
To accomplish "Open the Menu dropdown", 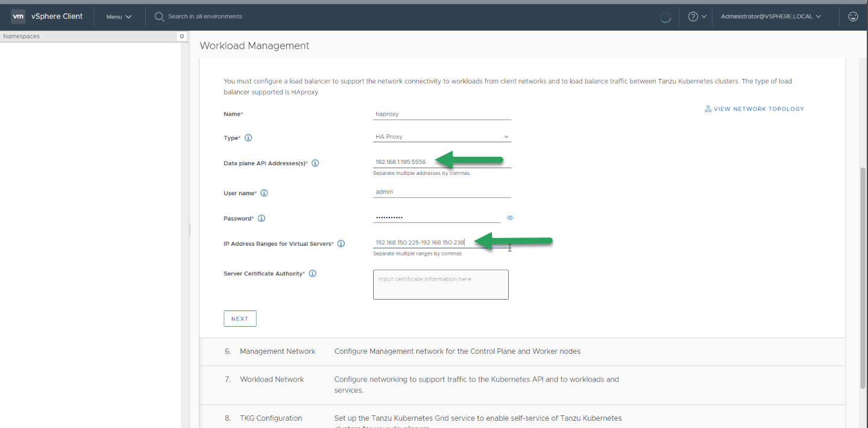I will click(119, 17).
